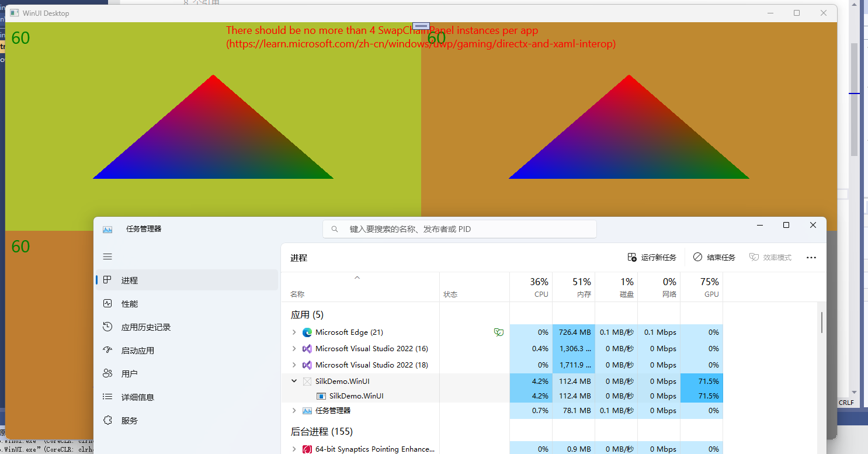Click the sort chevron above 名称 column
868x454 pixels.
coord(357,278)
